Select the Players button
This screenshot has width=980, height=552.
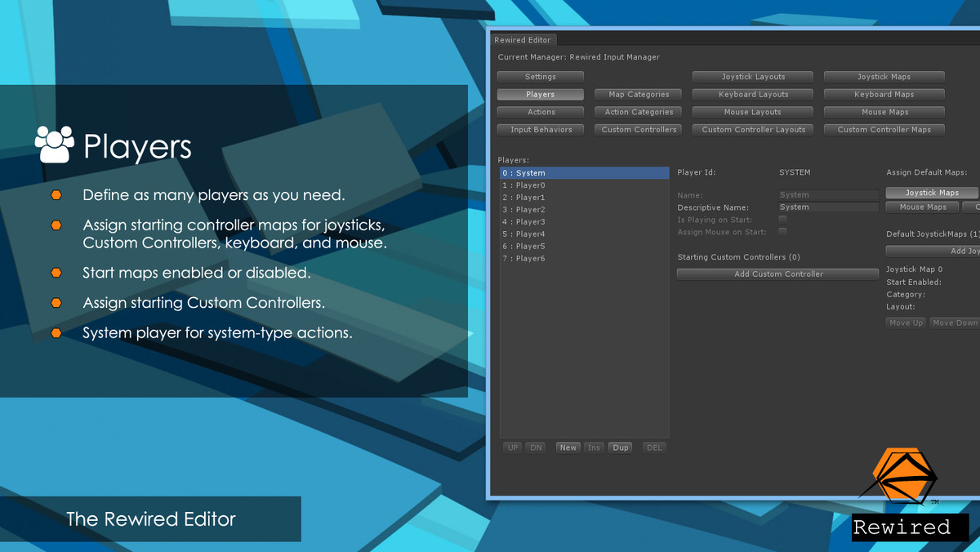tap(540, 95)
